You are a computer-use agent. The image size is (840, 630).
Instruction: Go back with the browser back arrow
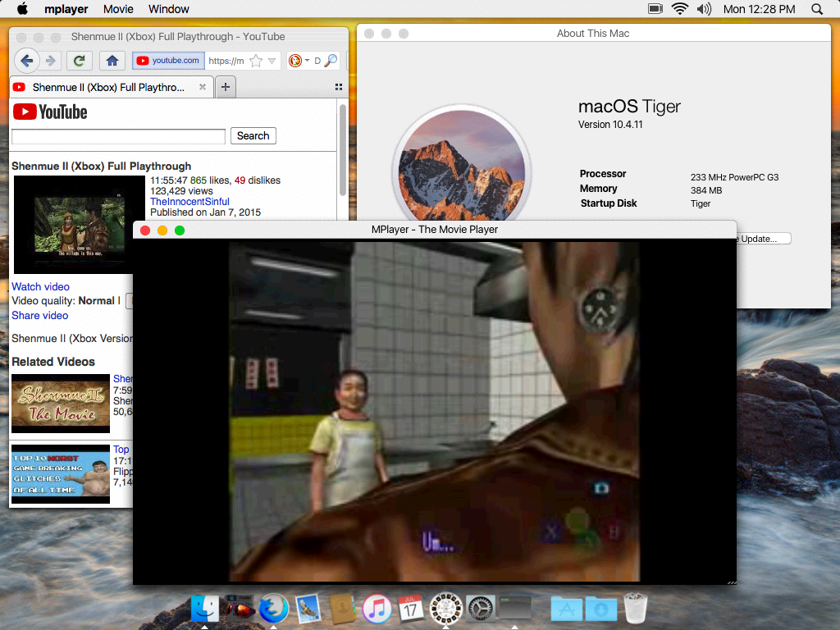click(27, 61)
